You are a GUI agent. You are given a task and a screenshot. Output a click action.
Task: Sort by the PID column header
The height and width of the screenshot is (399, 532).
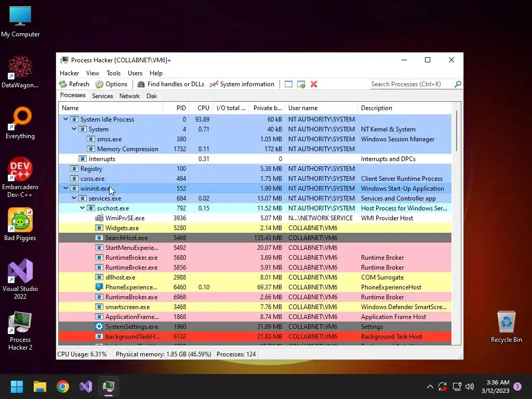tap(176, 108)
